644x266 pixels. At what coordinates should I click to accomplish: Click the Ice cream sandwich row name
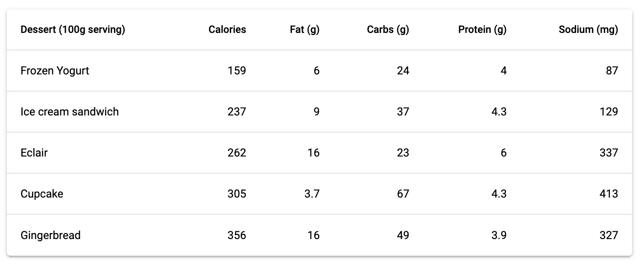[x=70, y=112]
